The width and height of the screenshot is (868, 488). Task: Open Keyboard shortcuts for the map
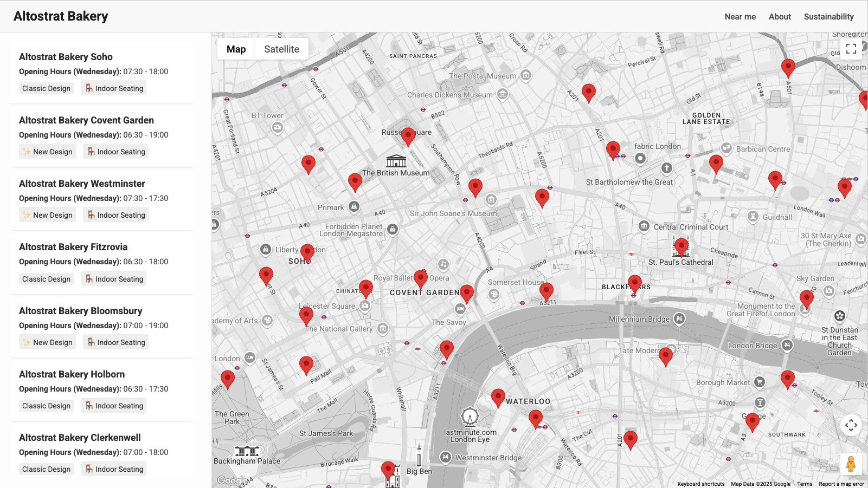point(700,484)
